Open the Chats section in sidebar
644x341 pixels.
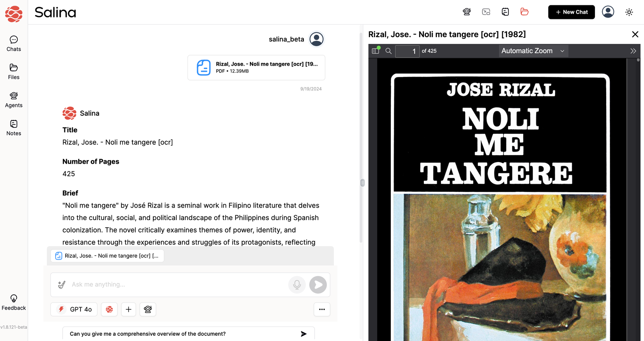14,44
